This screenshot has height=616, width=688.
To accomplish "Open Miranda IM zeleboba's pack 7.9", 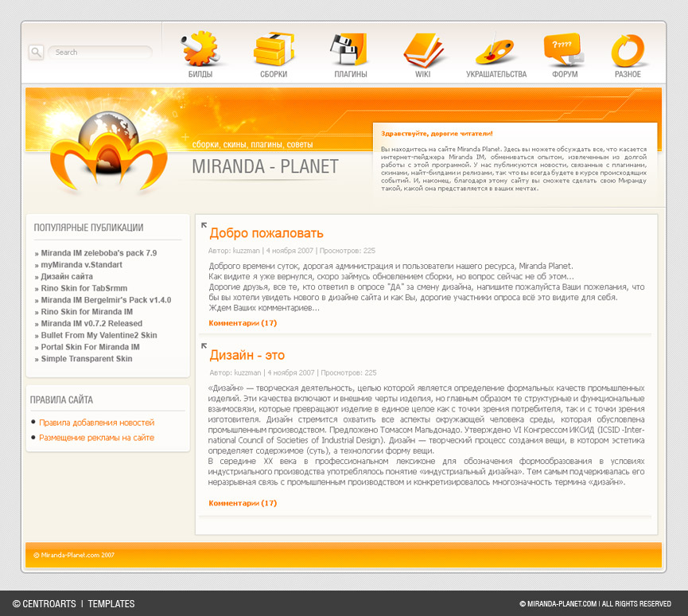I will 99,253.
